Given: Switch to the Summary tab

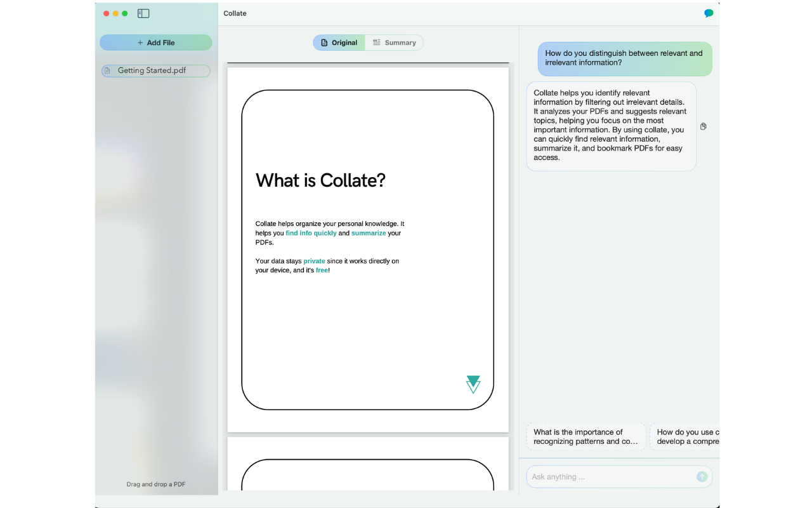Looking at the screenshot, I should point(394,43).
